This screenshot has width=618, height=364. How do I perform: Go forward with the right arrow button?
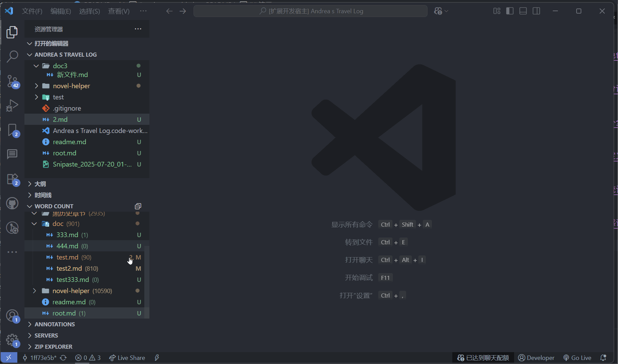click(183, 11)
